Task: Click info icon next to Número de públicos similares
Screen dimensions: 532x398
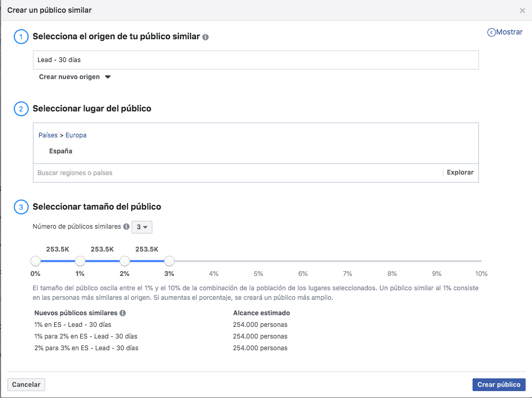Action: point(126,227)
